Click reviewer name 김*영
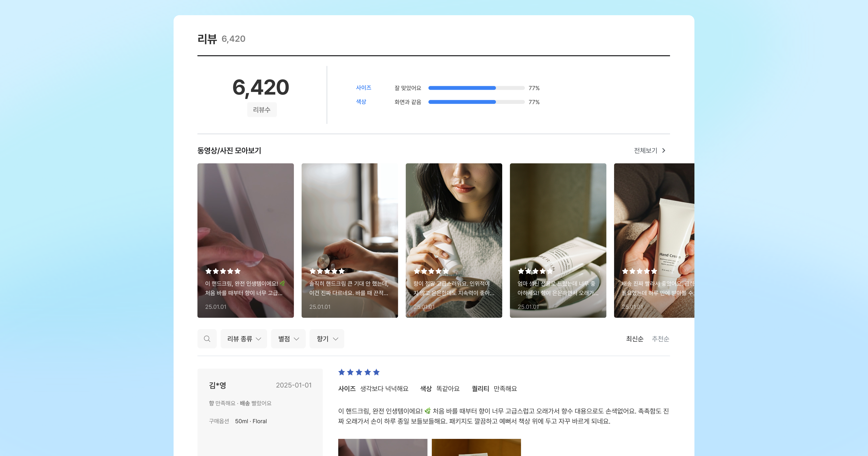Viewport: 868px width, 456px height. point(217,385)
